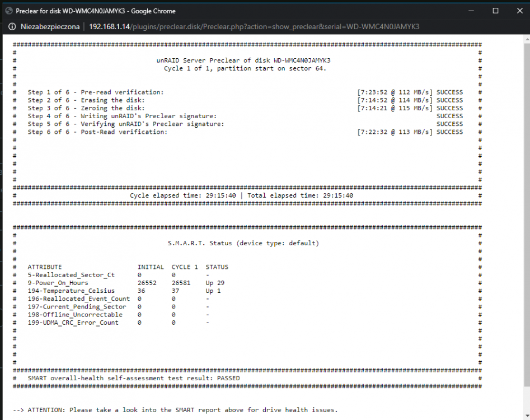This screenshot has width=530, height=420.
Task: Maximize the Preclear Chrome window
Action: point(495,11)
